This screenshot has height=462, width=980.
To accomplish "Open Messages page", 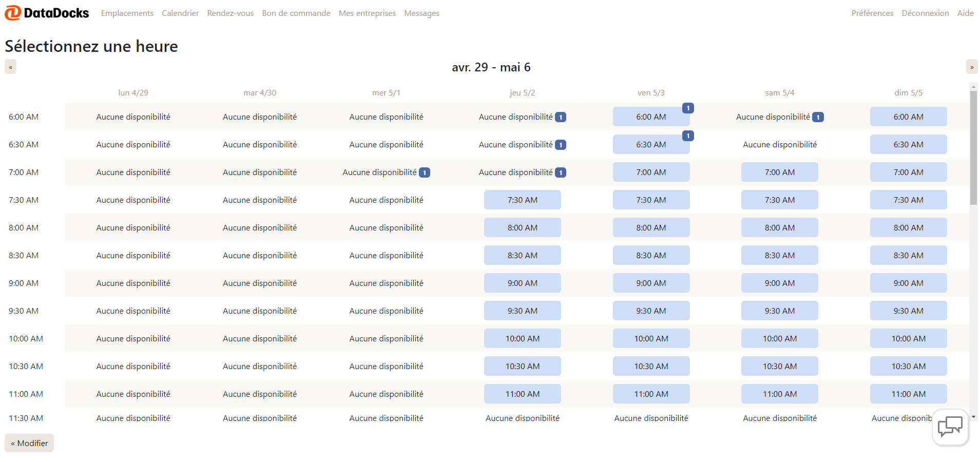I will pyautogui.click(x=422, y=13).
